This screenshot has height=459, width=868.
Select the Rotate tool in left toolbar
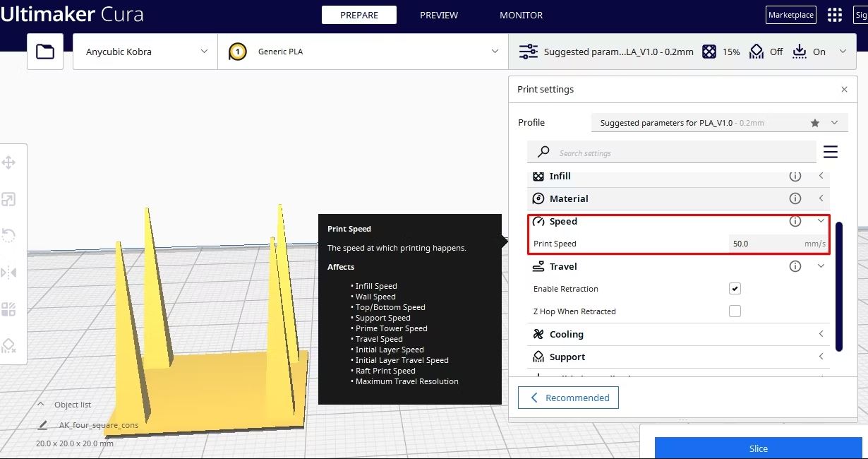click(8, 235)
